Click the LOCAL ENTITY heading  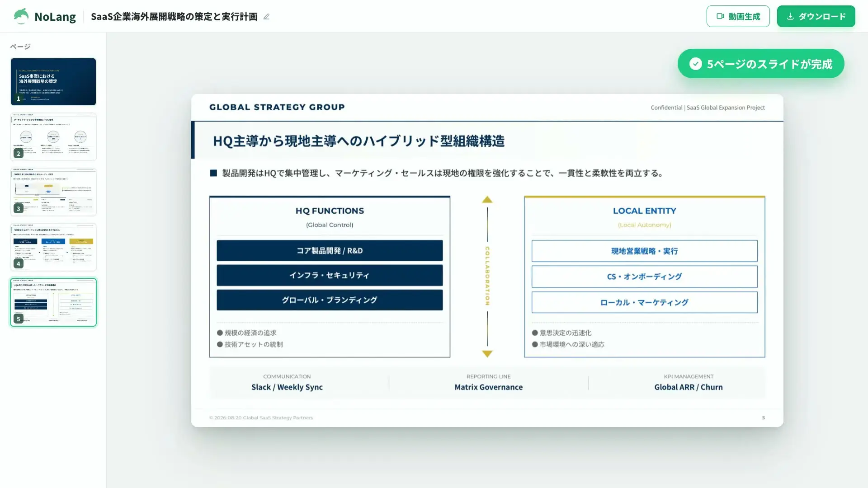coord(644,211)
